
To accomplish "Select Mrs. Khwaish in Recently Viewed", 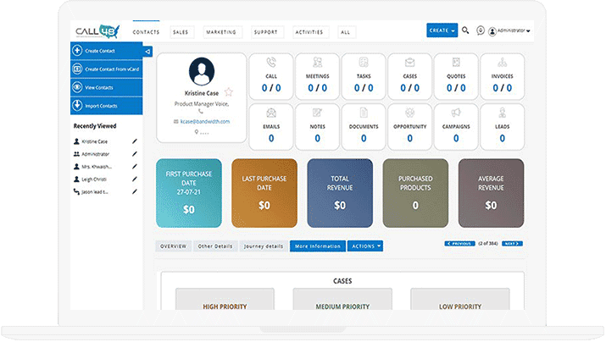I will coord(98,167).
